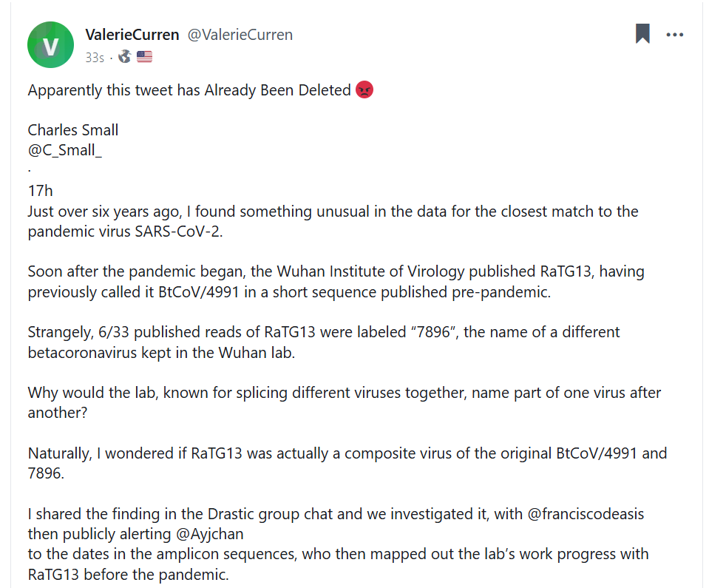This screenshot has height=588, width=709.
Task: Open the three-dot more options menu
Action: tap(675, 35)
